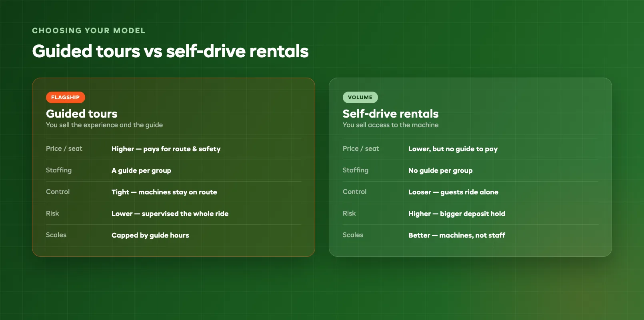This screenshot has width=644, height=320.
Task: Click 'Capped by guide hours' value
Action: tap(150, 235)
